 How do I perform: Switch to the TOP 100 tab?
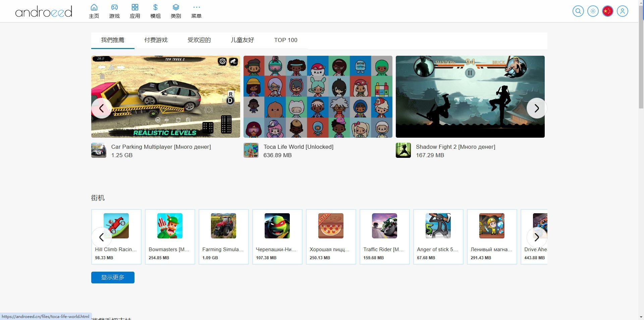285,40
